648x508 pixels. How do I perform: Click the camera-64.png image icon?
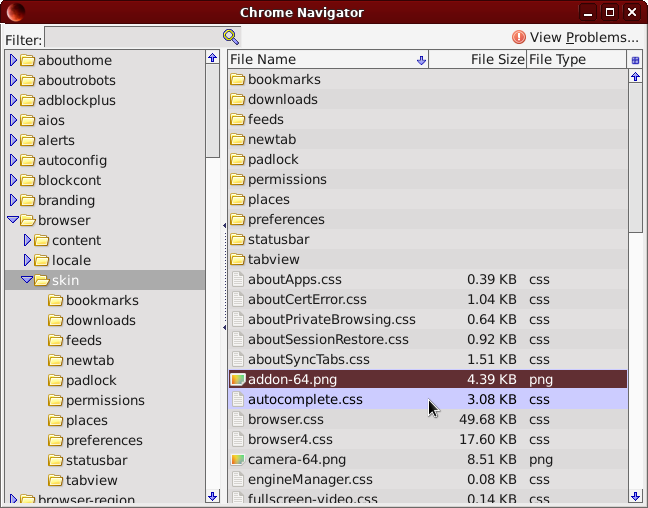pyautogui.click(x=238, y=459)
